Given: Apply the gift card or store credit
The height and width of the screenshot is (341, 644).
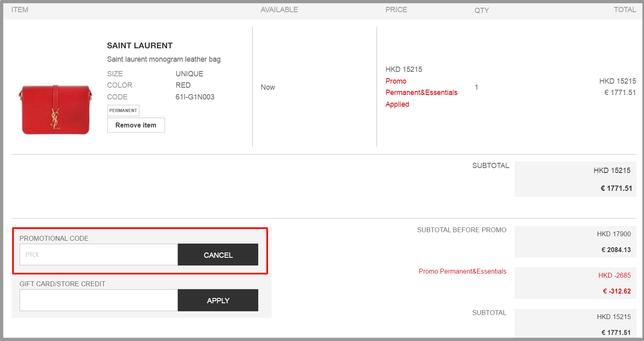Looking at the screenshot, I should coord(218,300).
